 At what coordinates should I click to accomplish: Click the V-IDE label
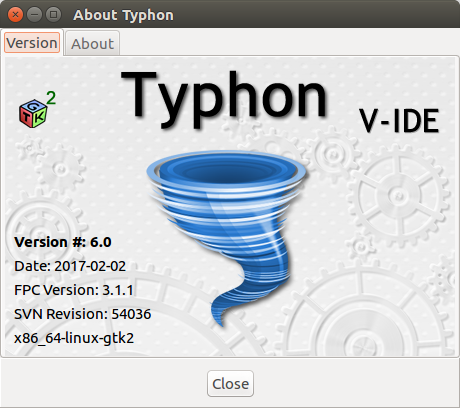coord(399,121)
